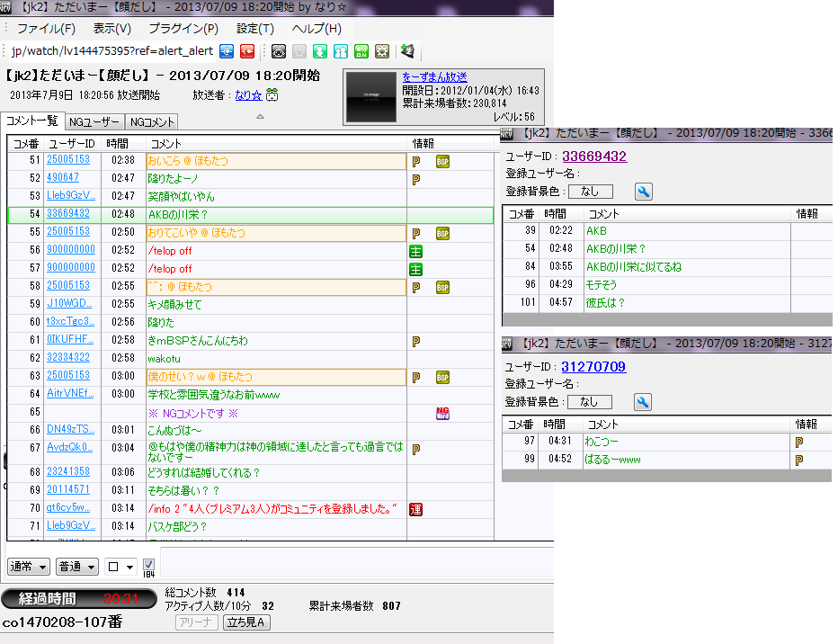Screen dimensions: 838x644
Task: Click the TV-face viewer icon in toolbar
Action: coord(279,51)
